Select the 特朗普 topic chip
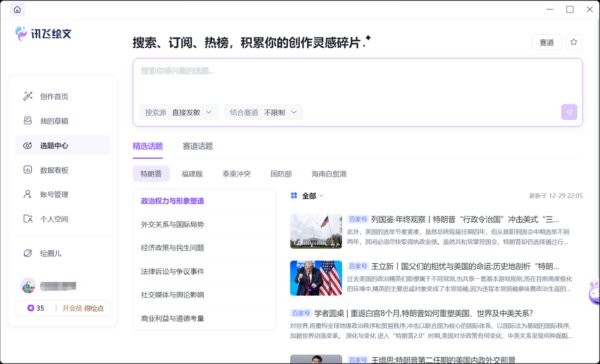Viewport: 600px width, 364px height. coord(151,174)
